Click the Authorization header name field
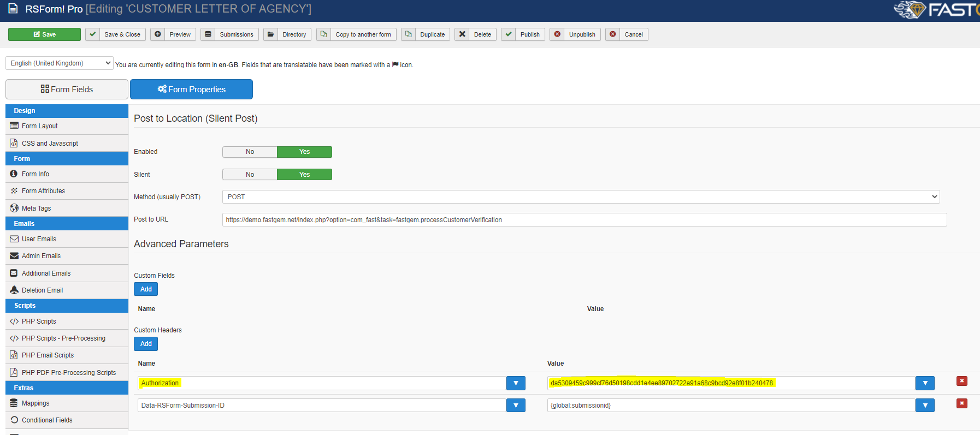Image resolution: width=980 pixels, height=435 pixels. tap(322, 383)
